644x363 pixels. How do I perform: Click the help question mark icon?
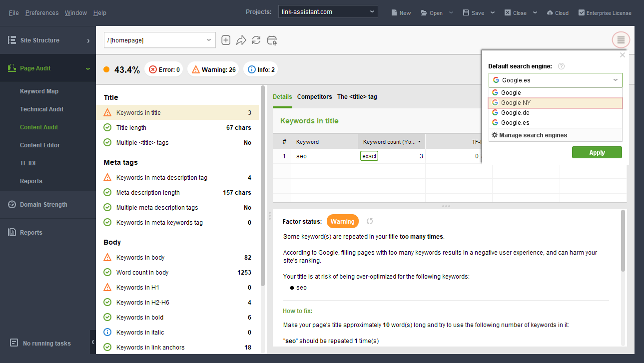(x=561, y=66)
